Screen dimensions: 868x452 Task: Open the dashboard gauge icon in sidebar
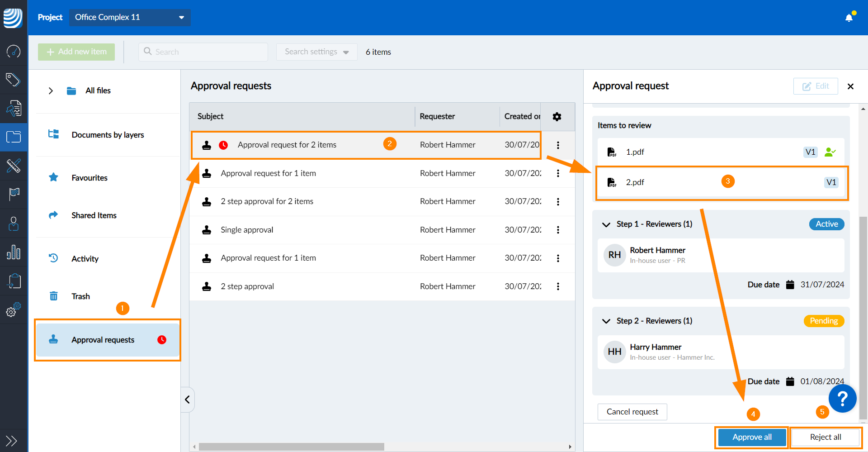click(x=14, y=52)
